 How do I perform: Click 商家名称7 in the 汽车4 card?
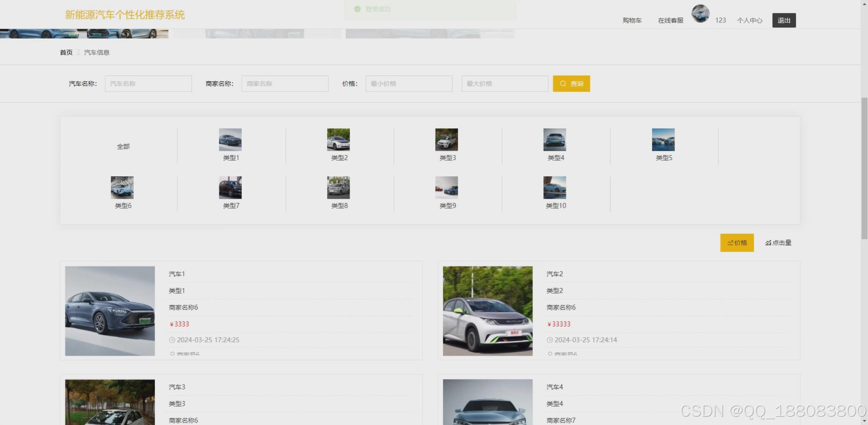click(x=561, y=421)
